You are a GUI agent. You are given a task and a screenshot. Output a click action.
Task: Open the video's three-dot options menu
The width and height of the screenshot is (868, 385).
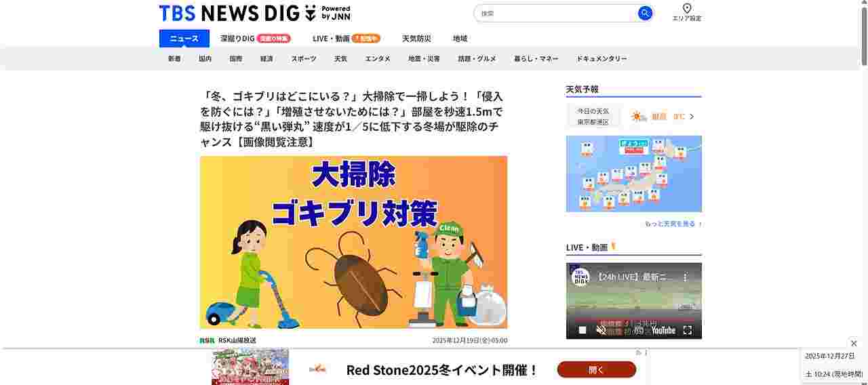(x=685, y=277)
